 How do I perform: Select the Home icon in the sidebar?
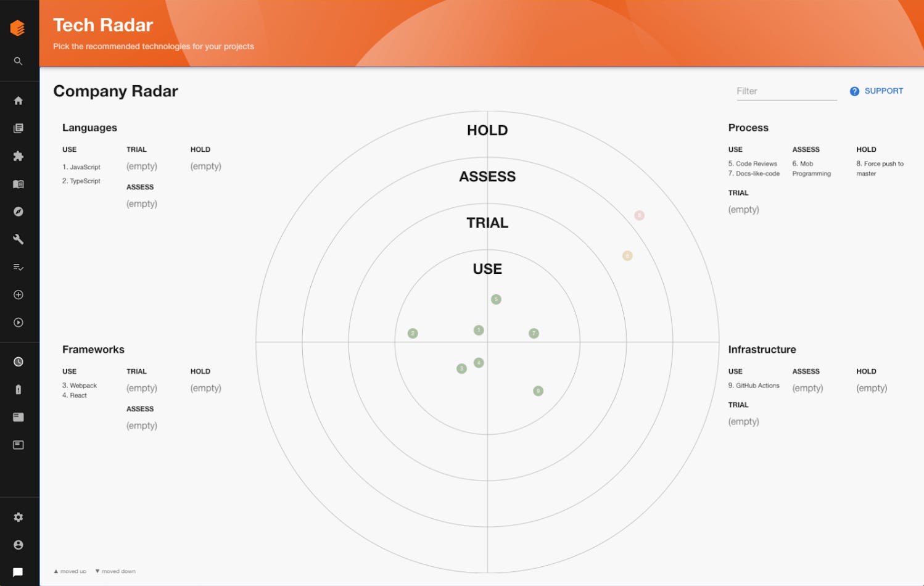(18, 100)
